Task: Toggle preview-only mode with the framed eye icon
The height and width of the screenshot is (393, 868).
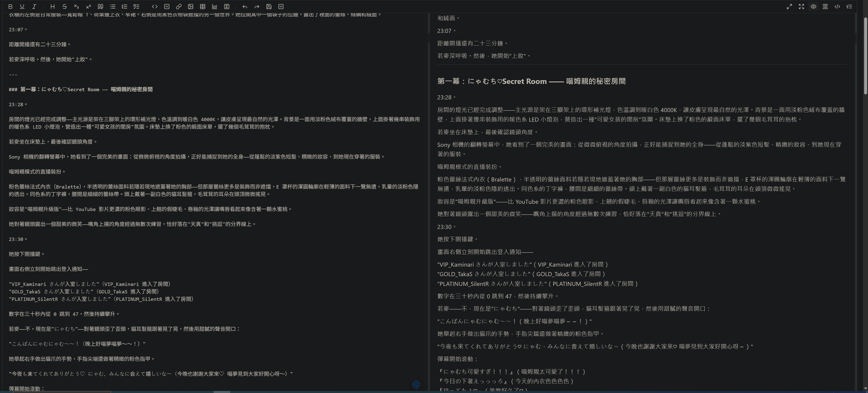Action: (825, 6)
